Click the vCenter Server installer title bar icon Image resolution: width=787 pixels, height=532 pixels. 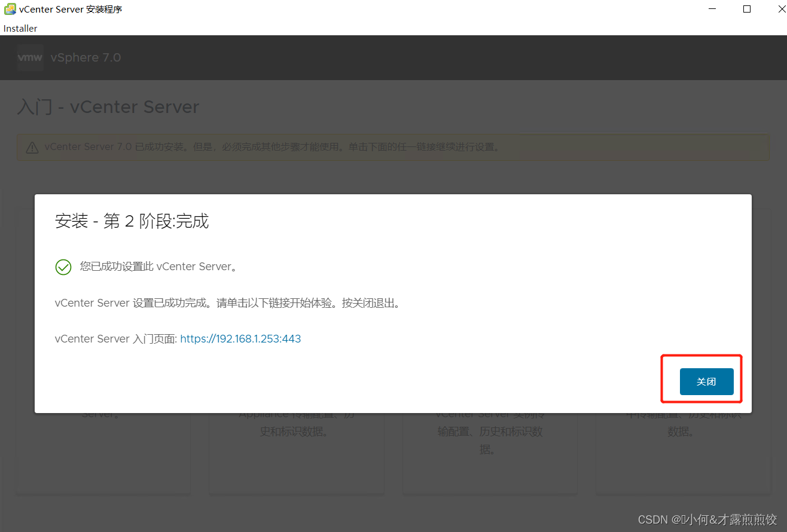(10, 9)
